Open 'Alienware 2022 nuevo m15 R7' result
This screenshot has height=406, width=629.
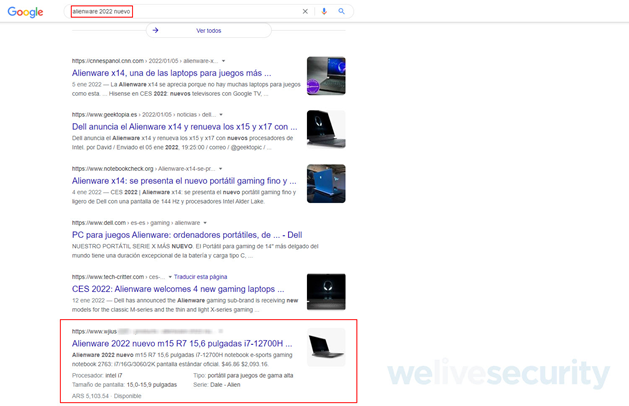(184, 343)
